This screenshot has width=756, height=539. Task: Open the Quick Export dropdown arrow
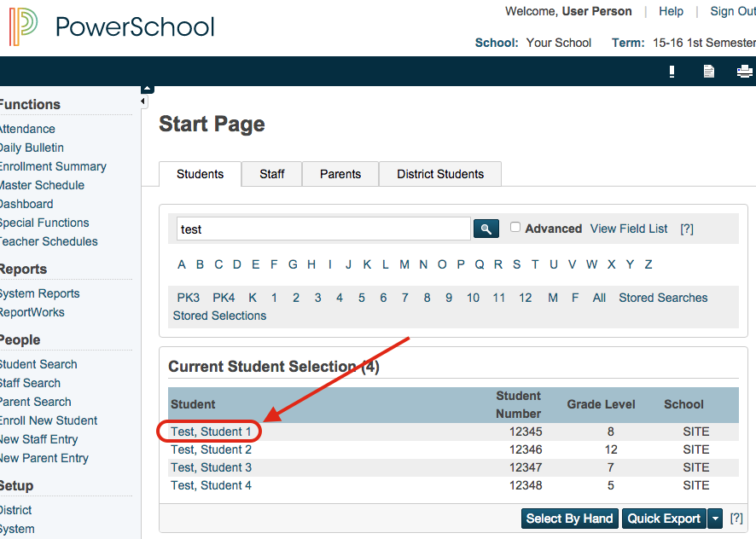pos(716,519)
